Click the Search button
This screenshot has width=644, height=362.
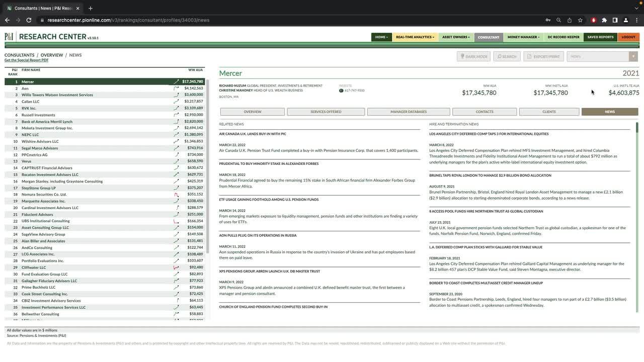[507, 56]
